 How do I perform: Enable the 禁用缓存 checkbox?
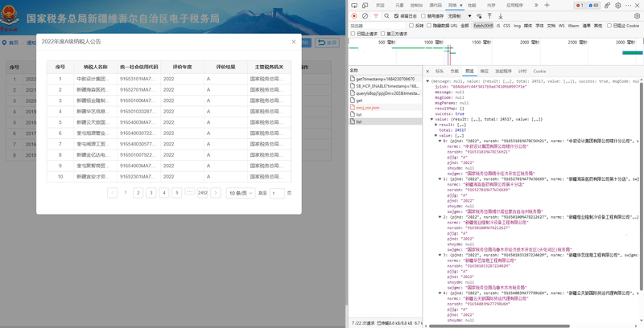point(423,16)
